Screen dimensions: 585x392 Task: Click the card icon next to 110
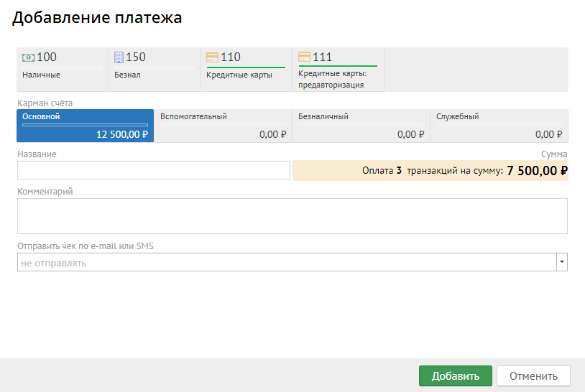point(212,57)
